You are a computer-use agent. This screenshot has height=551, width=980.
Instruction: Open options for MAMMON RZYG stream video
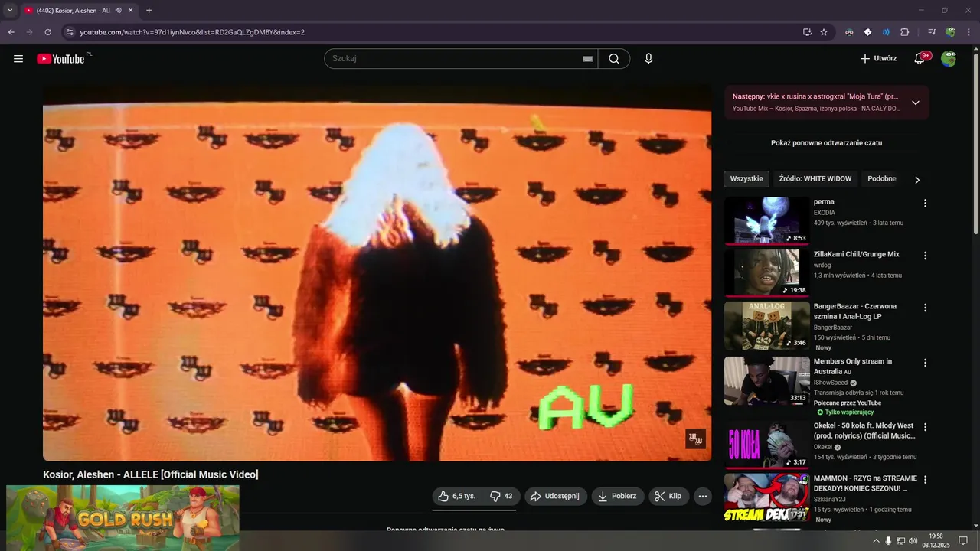pos(925,480)
